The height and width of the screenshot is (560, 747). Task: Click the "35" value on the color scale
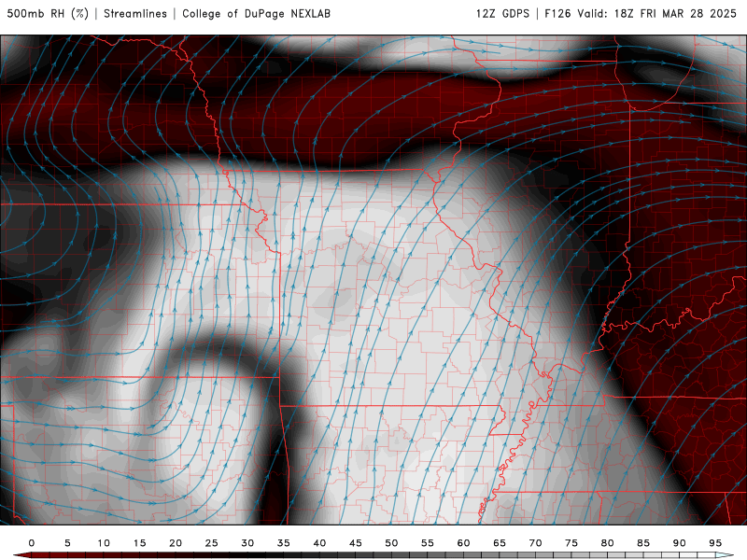coord(284,543)
